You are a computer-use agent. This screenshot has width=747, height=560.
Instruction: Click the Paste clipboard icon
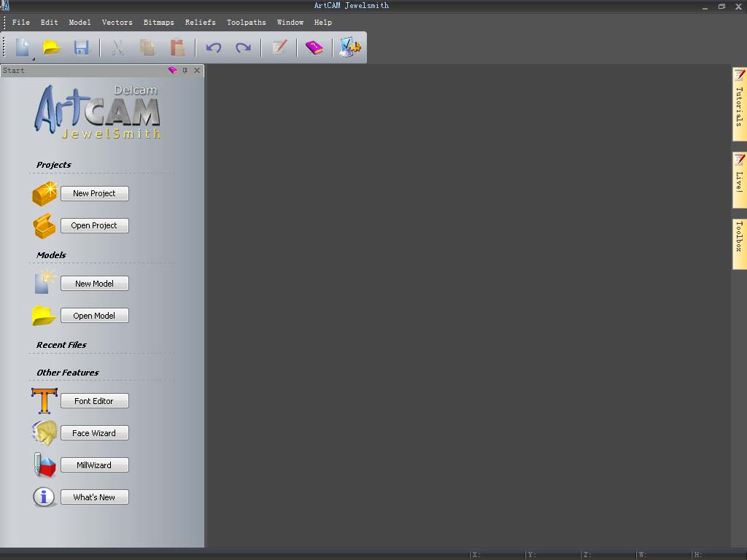(x=177, y=47)
